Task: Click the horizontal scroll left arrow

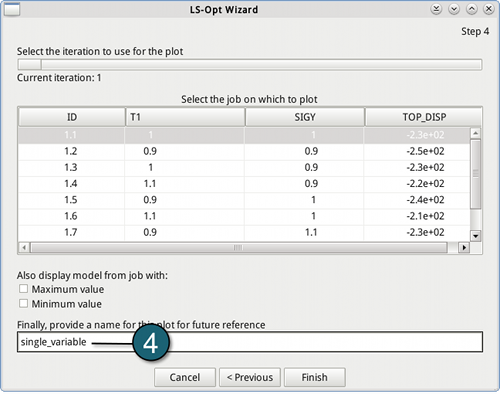Action: 24,248
